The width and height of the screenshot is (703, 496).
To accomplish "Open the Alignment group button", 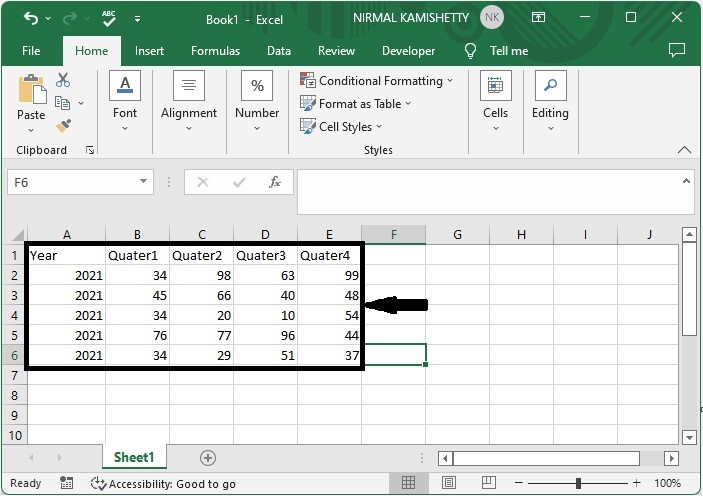I will [x=189, y=101].
